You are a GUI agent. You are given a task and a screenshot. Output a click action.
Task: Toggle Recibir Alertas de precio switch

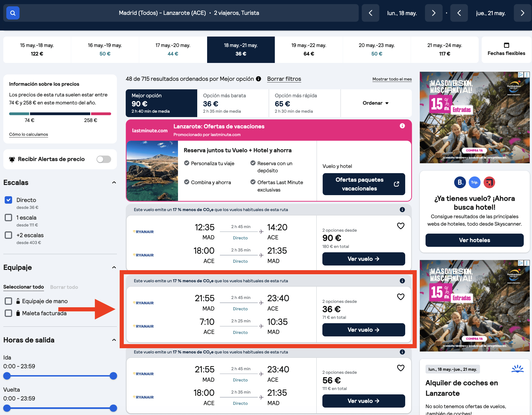104,159
